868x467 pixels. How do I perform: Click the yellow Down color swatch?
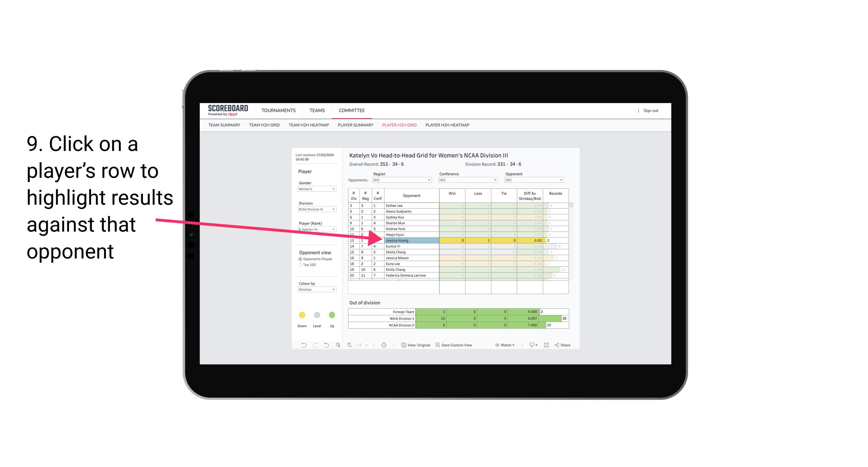click(x=301, y=315)
